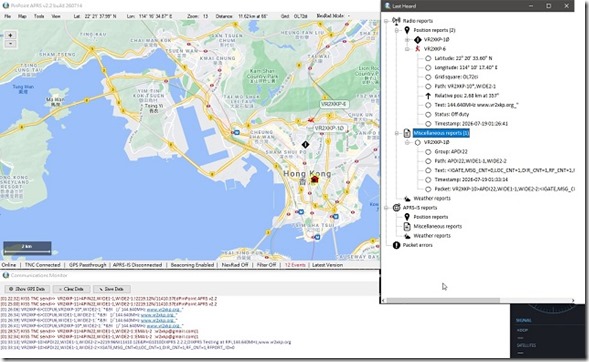The height and width of the screenshot is (362, 589).
Task: Select the Miscellaneous reports (1) tree item
Action: (x=441, y=133)
